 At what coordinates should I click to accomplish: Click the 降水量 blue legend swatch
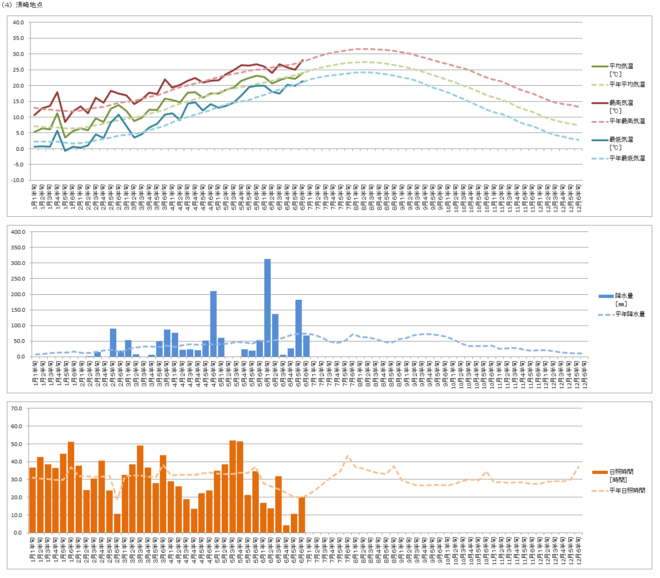606,296
